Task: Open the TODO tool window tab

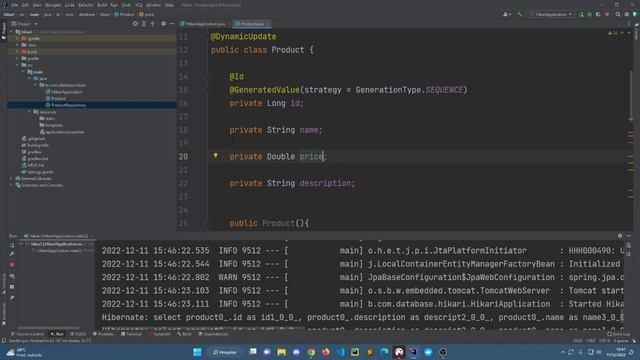Action: click(78, 334)
